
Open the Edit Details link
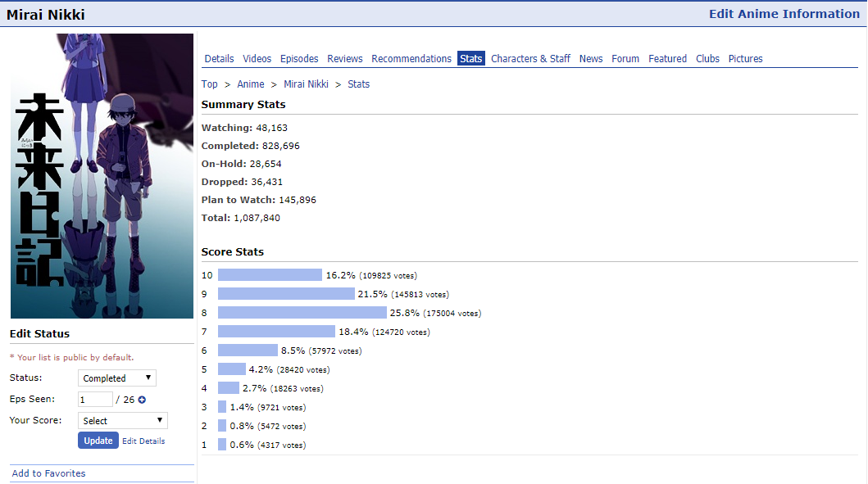coord(143,441)
